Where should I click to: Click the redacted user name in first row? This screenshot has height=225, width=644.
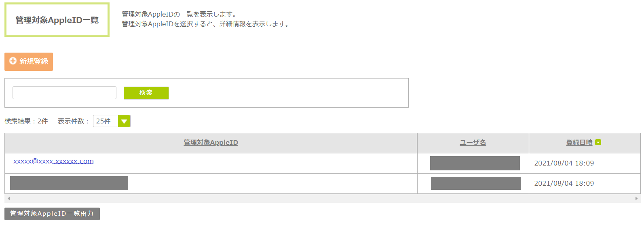(475, 163)
